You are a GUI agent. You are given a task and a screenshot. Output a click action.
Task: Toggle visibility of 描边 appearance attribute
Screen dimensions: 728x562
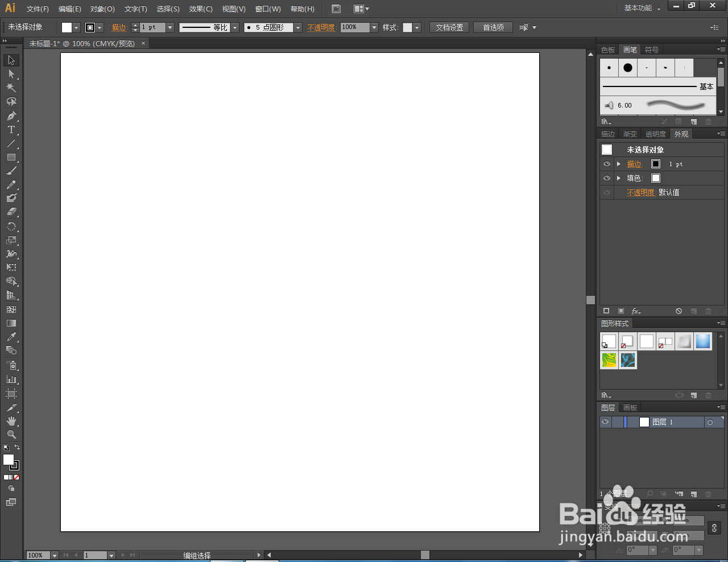coord(607,164)
